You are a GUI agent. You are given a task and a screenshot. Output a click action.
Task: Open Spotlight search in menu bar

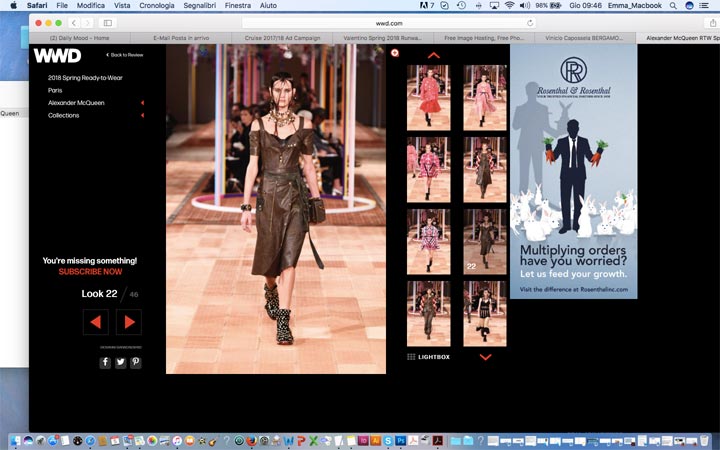[x=673, y=6]
